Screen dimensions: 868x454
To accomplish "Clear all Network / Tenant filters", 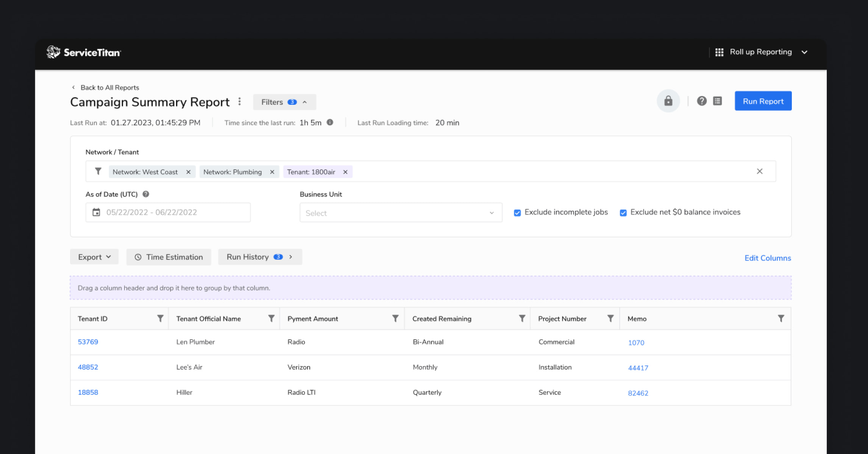I will (759, 171).
